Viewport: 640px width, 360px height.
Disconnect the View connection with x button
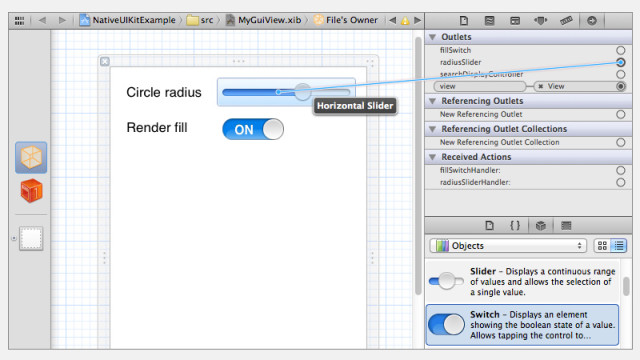[540, 87]
